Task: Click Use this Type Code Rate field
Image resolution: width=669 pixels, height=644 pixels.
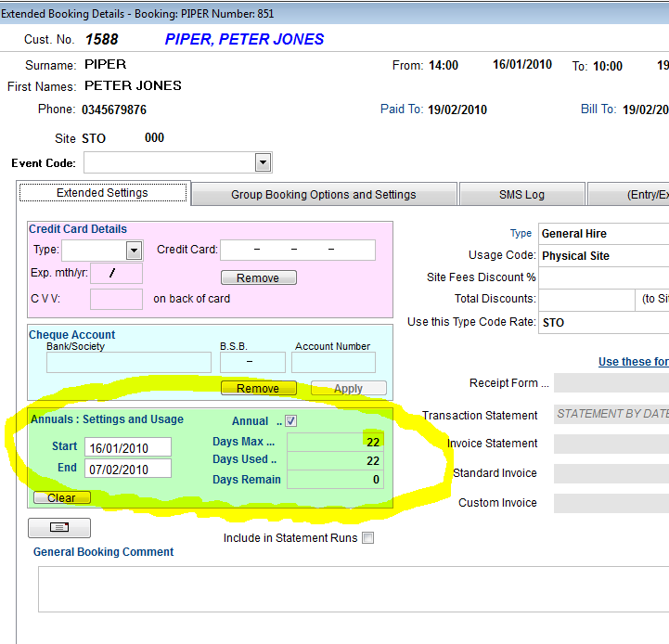Action: point(604,323)
